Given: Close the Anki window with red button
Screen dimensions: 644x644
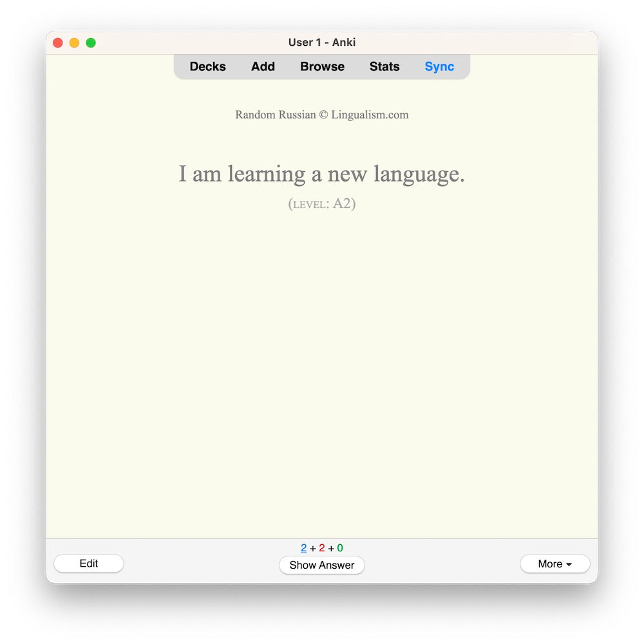Looking at the screenshot, I should click(x=57, y=43).
